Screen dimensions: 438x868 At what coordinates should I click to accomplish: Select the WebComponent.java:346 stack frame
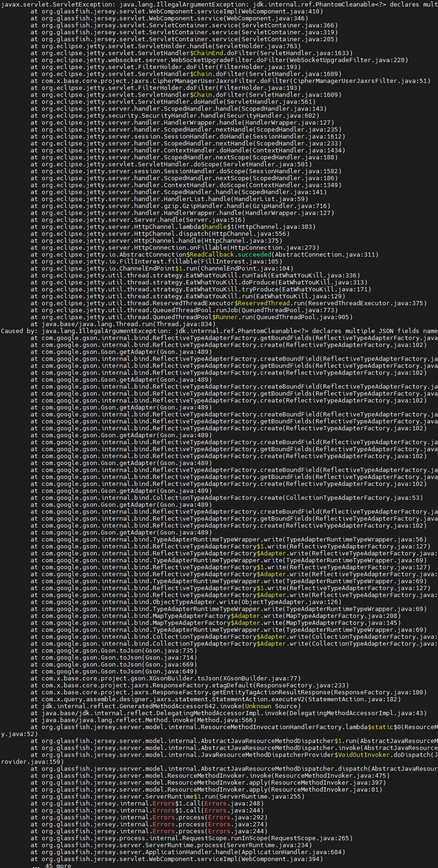[169, 18]
